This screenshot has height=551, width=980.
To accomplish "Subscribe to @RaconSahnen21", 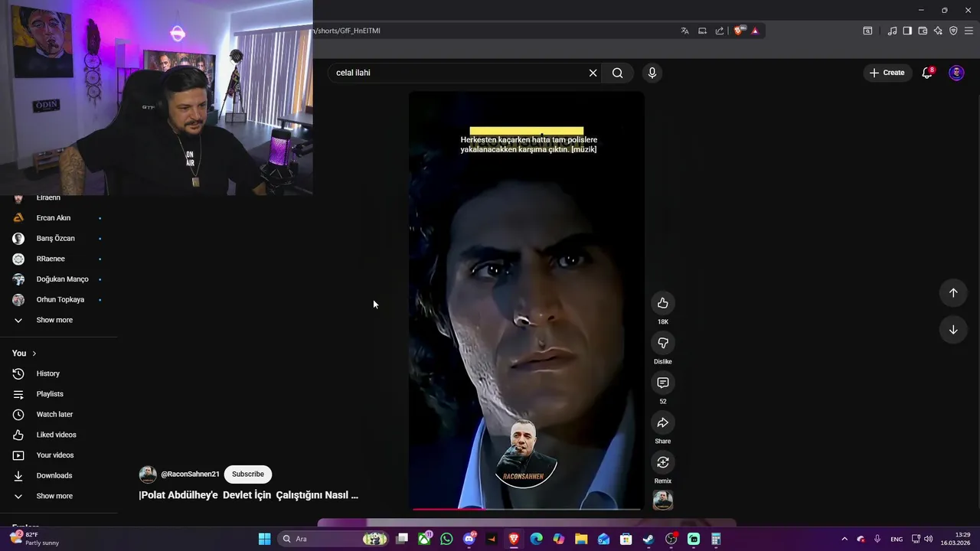I will tap(248, 474).
